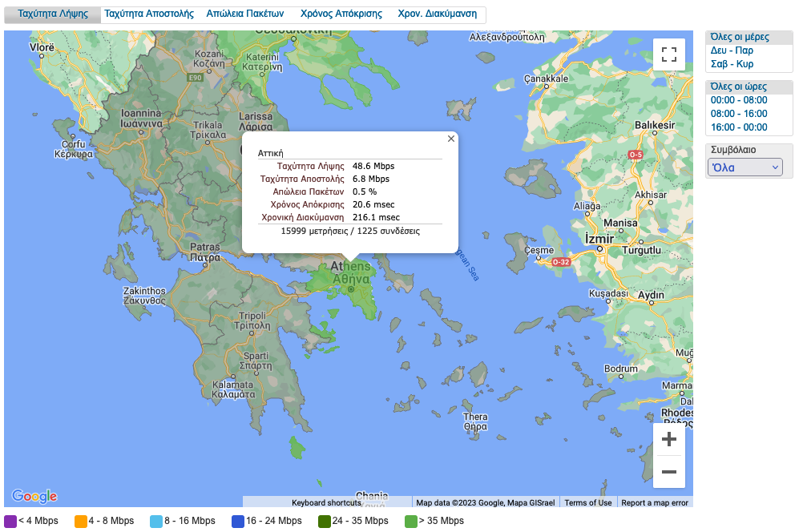Filter by Σαβ - Κυρ weekend

pos(732,64)
